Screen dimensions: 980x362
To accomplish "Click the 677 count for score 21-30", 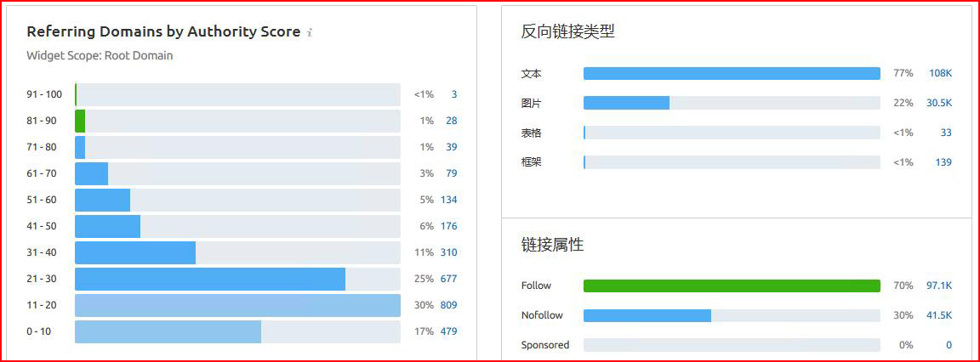I will pos(448,279).
